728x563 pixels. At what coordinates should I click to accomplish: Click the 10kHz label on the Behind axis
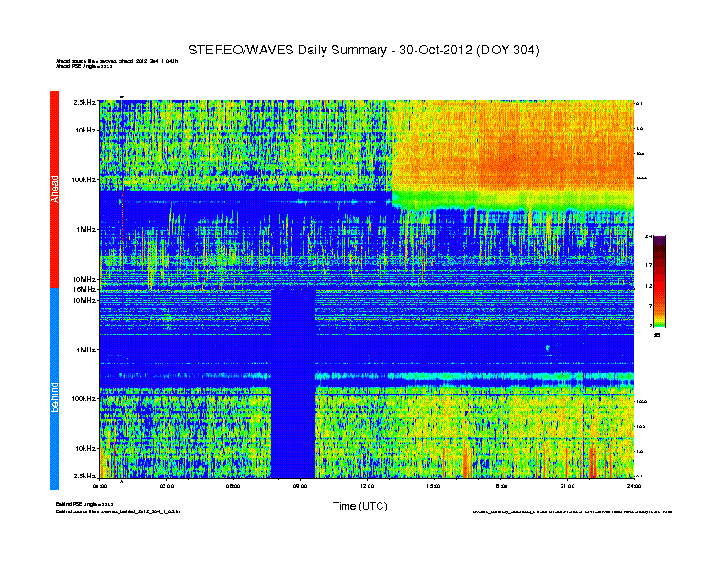tap(85, 448)
